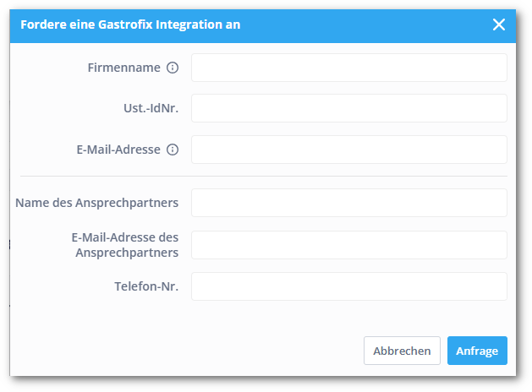532x392 pixels.
Task: Click the horizontal divider line between form sections
Action: click(x=264, y=176)
